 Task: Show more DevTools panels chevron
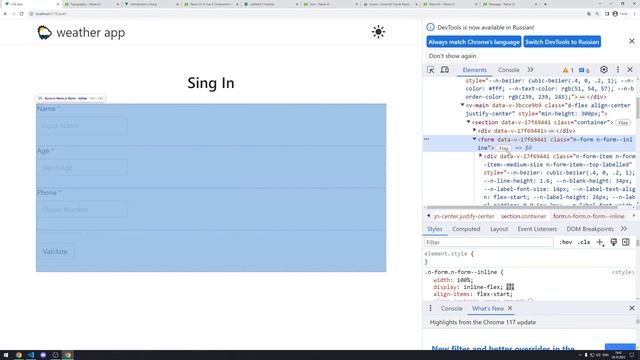pos(530,70)
